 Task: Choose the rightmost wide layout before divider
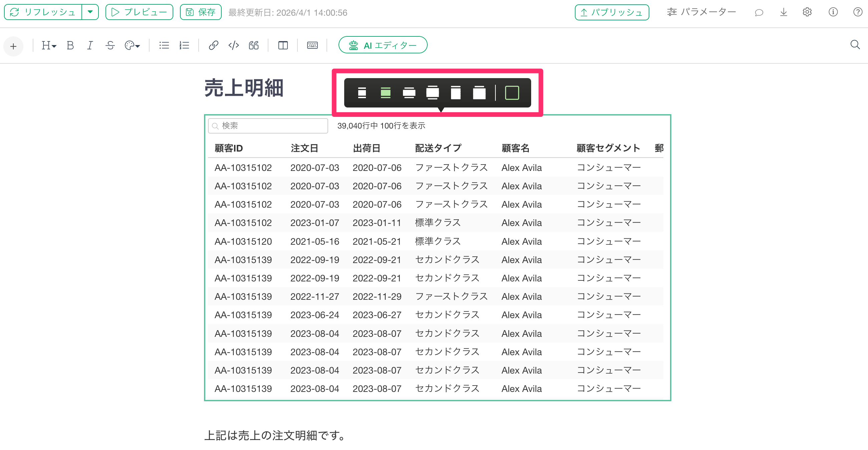479,92
